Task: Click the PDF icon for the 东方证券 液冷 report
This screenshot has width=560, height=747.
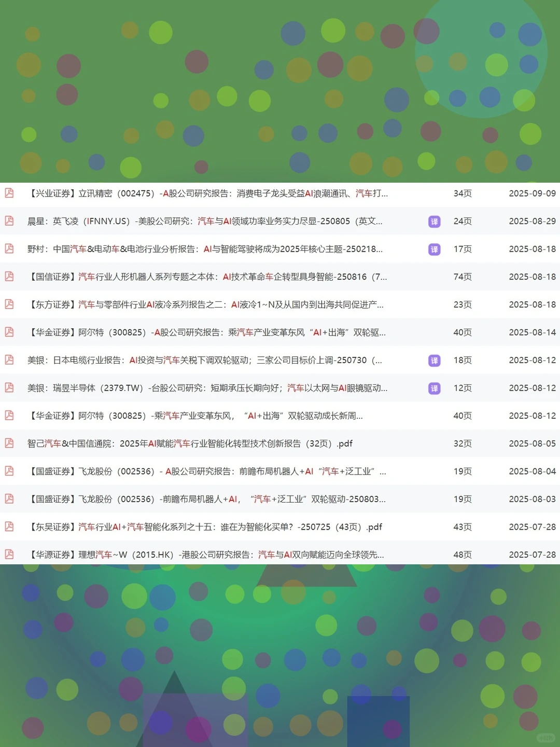Action: (9, 305)
